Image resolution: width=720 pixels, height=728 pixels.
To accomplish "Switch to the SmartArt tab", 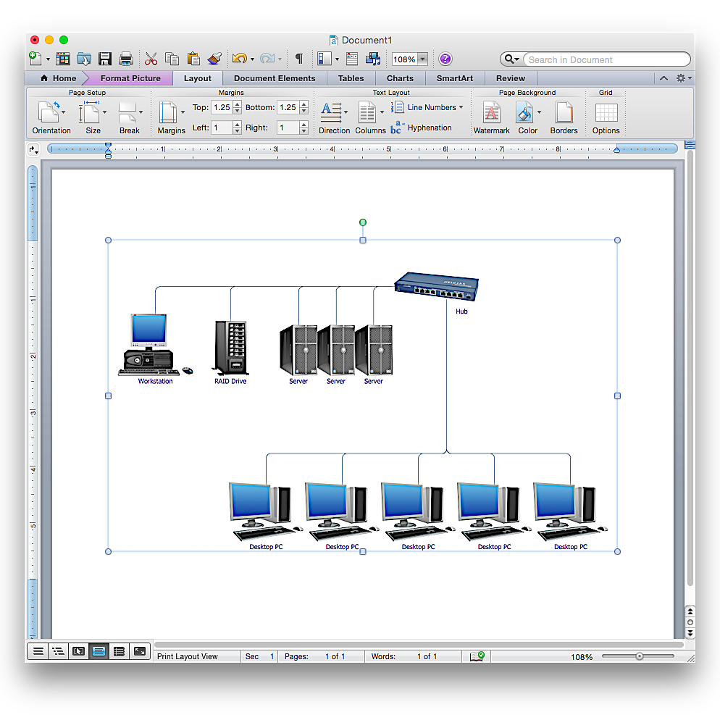I will tap(454, 78).
